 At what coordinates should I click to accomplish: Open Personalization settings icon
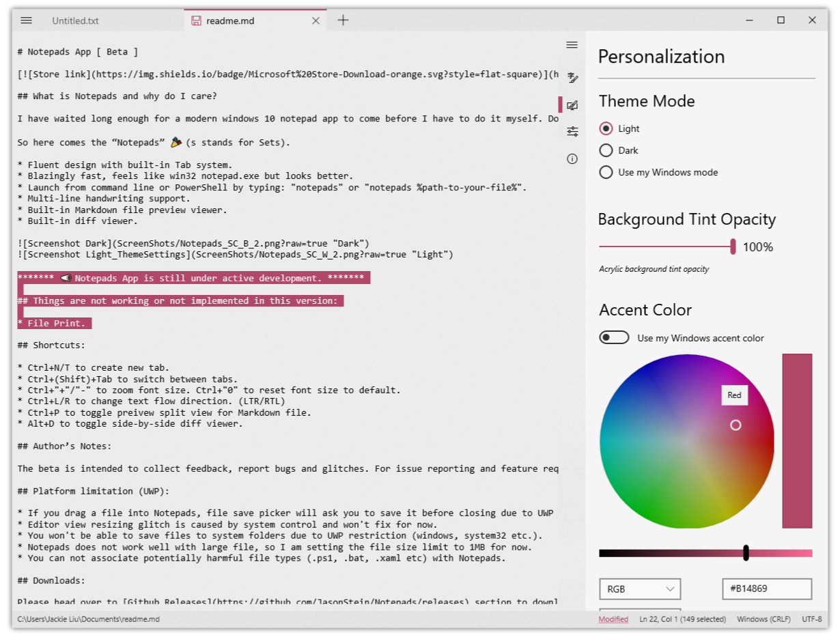pos(572,105)
